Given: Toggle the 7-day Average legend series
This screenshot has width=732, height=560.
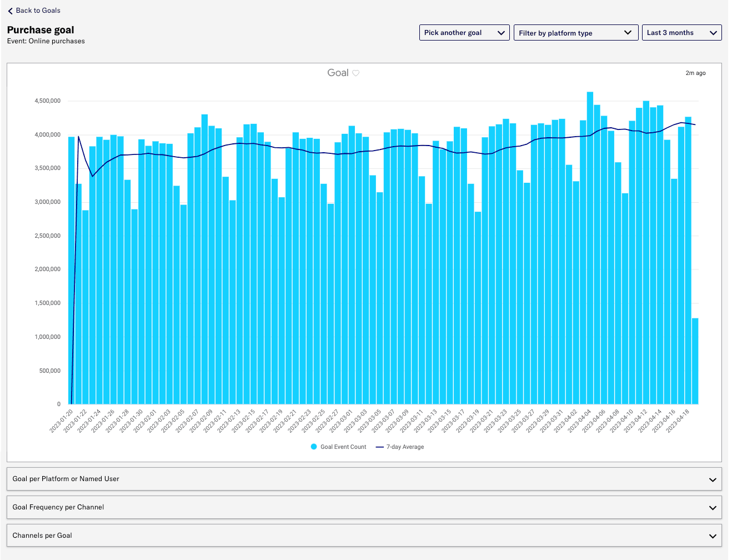Looking at the screenshot, I should [405, 447].
